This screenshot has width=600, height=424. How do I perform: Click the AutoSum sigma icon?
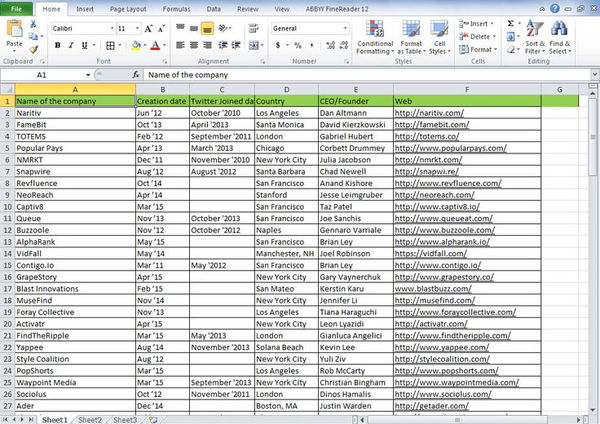510,24
